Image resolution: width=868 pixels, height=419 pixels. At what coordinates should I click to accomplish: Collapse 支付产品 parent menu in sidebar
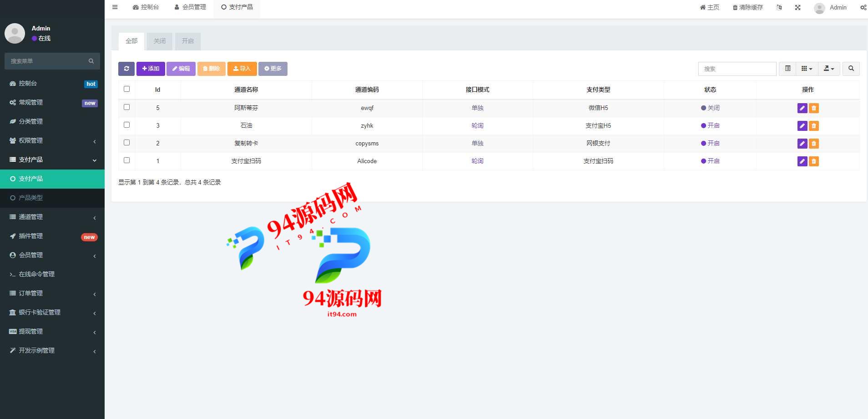pos(52,160)
